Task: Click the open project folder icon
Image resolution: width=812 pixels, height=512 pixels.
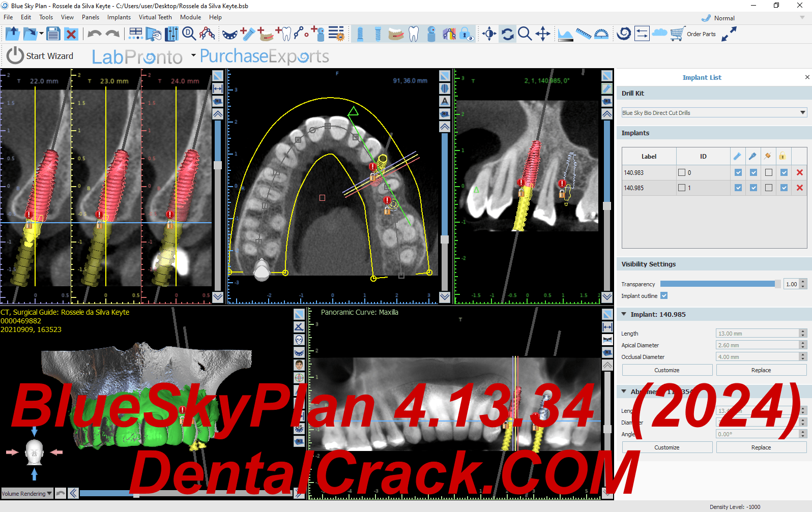Action: tap(12, 34)
